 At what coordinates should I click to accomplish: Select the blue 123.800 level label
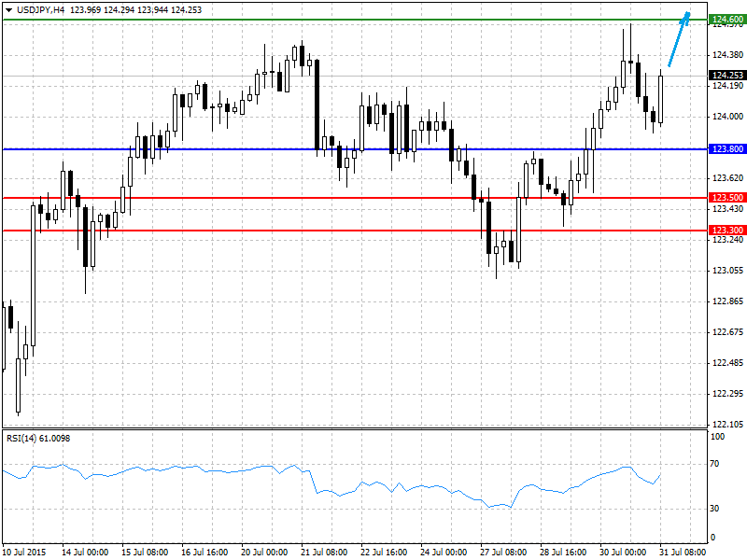[727, 149]
